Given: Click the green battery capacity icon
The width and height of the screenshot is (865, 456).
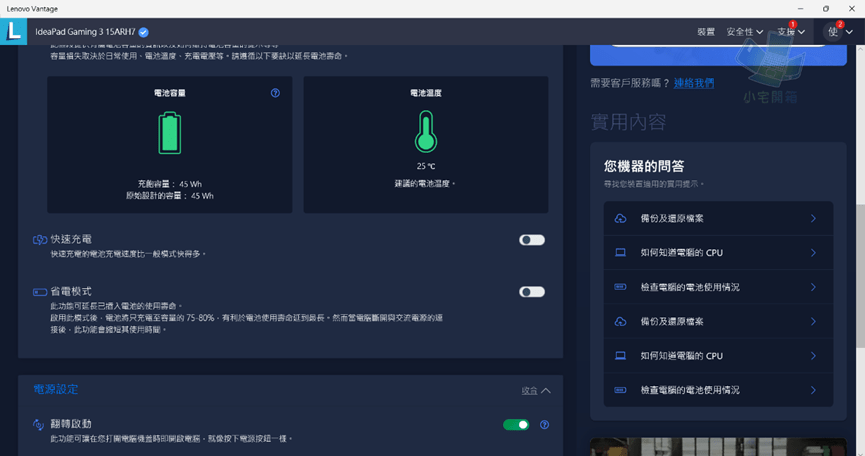Looking at the screenshot, I should (170, 133).
